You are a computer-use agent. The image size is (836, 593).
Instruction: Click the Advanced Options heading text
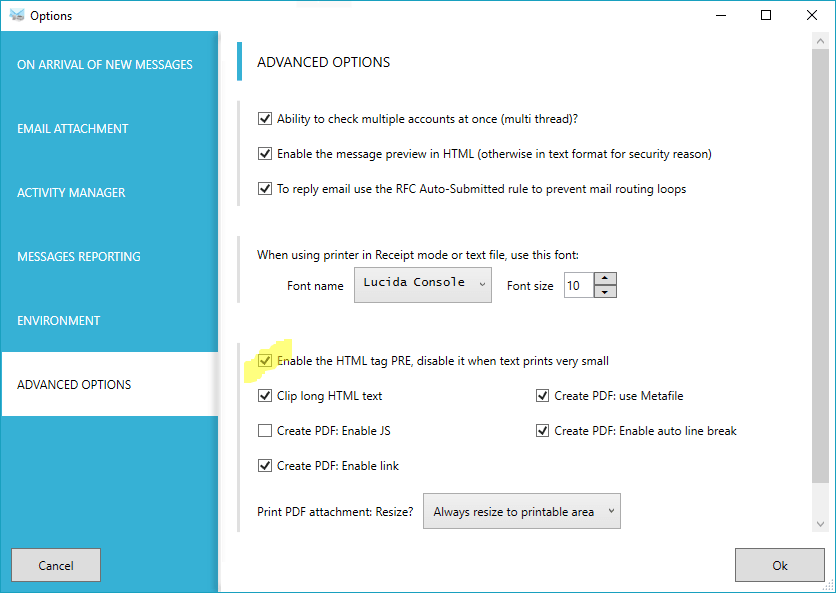point(323,62)
